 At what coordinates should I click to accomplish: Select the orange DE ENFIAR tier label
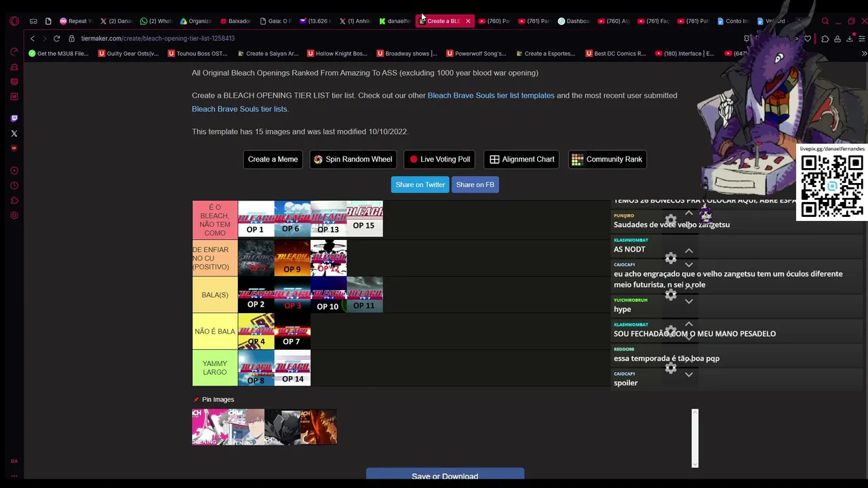pos(215,258)
